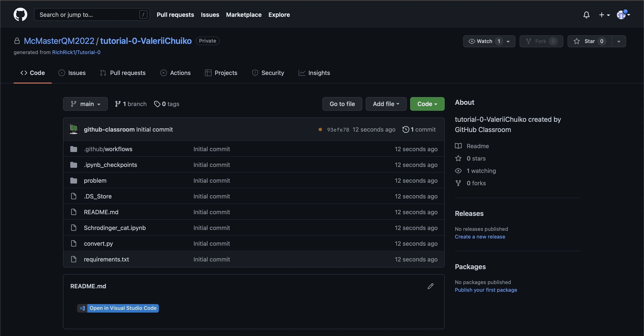Open tutorial-0-ValeriiChuiko repository link
Screen dimensions: 644x336
pyautogui.click(x=146, y=41)
